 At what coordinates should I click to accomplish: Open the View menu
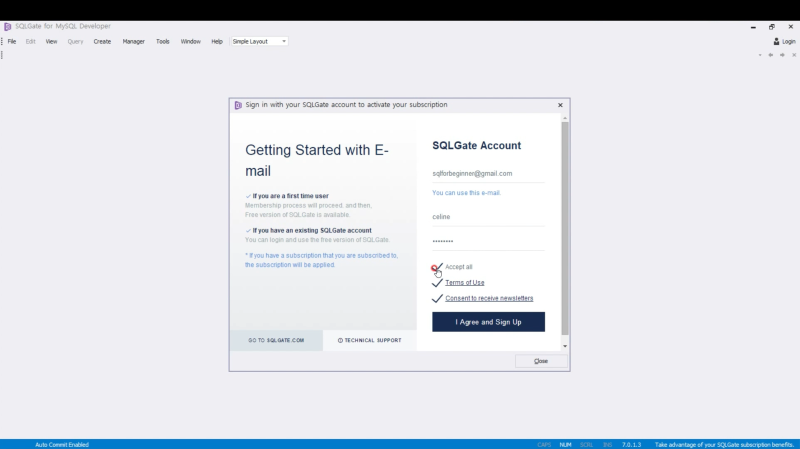point(52,41)
